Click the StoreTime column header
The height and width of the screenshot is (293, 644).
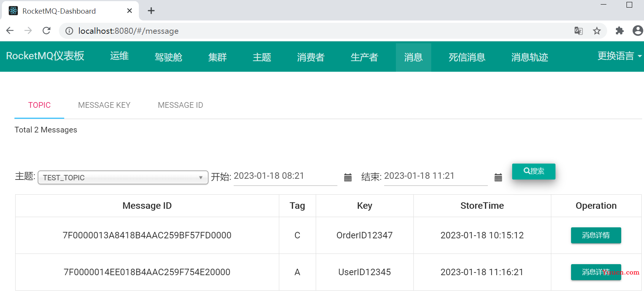click(x=482, y=206)
